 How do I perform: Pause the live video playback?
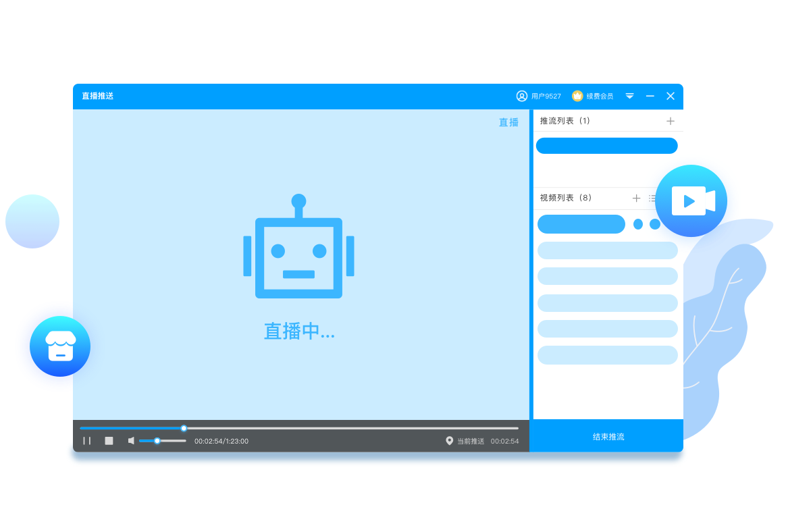tap(87, 441)
